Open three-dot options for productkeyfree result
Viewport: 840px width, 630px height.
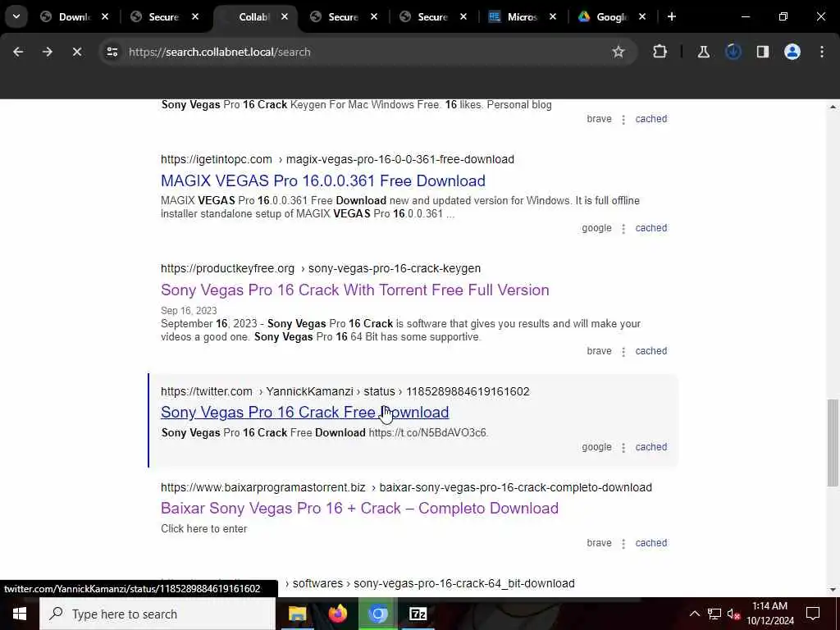pyautogui.click(x=623, y=351)
